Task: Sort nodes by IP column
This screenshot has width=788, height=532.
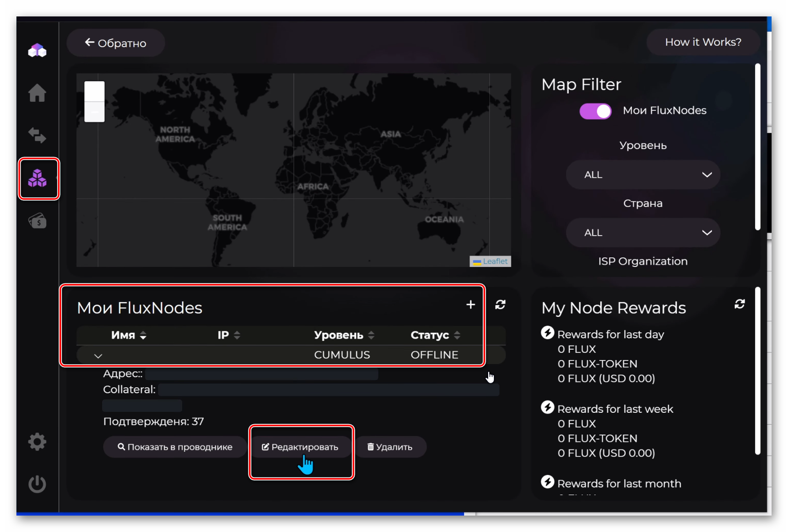Action: pos(229,335)
